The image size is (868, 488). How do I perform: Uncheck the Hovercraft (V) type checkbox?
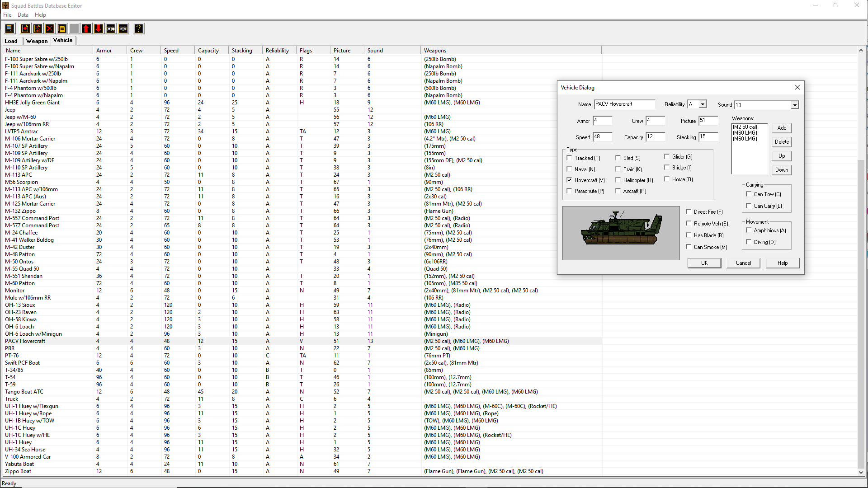[569, 180]
